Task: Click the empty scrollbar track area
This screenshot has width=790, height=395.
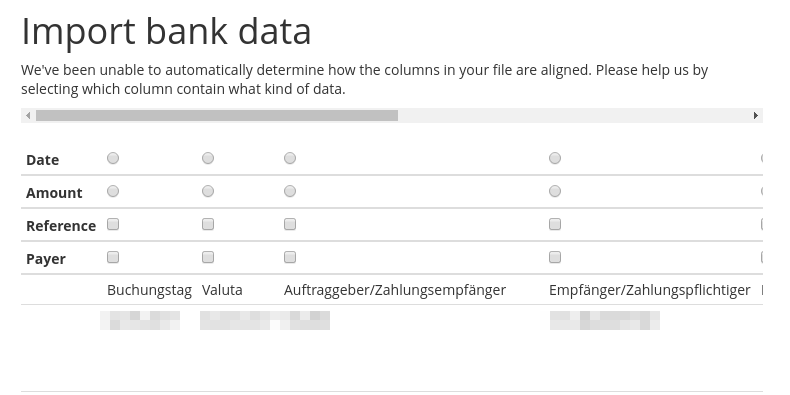Action: (573, 115)
